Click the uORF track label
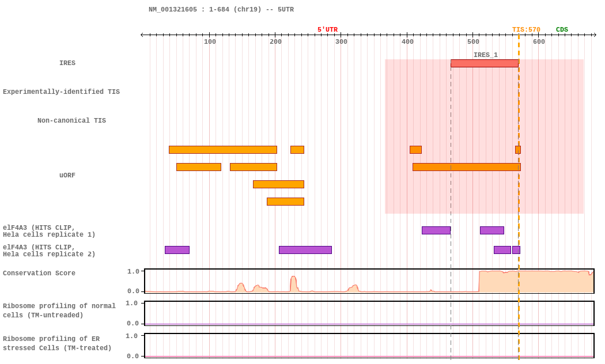This screenshot has width=605, height=364. (x=67, y=175)
